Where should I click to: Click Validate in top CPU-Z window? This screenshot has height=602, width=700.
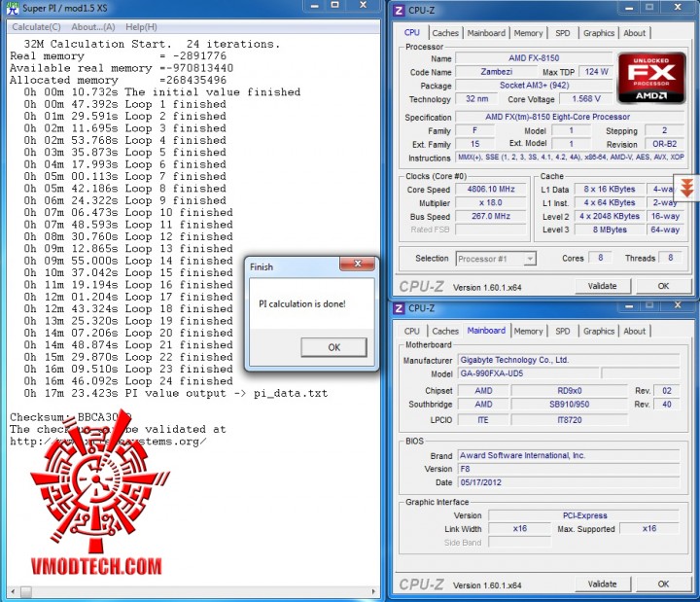pyautogui.click(x=602, y=286)
